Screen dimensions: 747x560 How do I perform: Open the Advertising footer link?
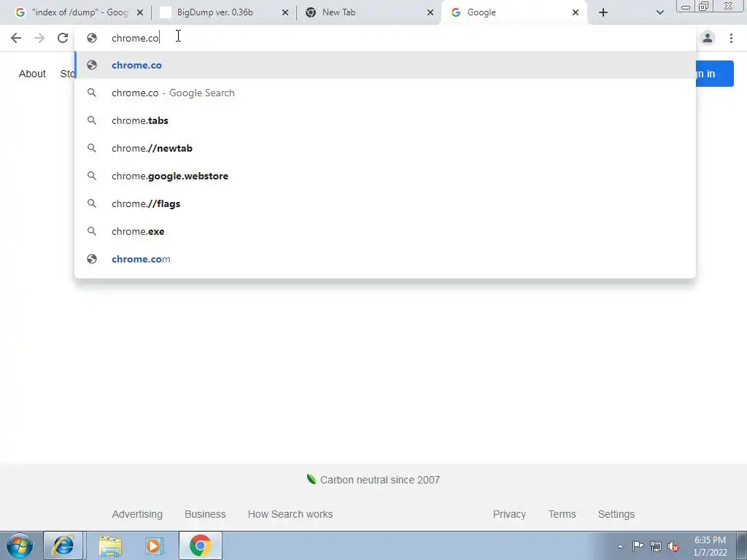click(x=137, y=514)
